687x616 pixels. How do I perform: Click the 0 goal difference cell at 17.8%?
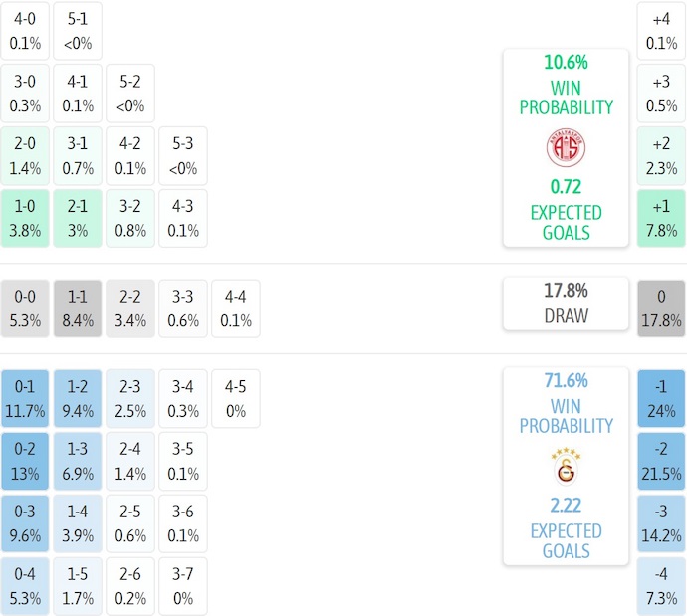point(661,308)
